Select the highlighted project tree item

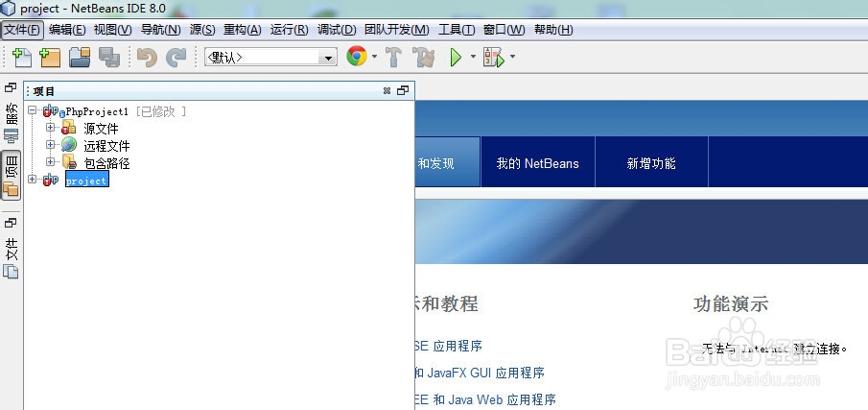point(86,181)
